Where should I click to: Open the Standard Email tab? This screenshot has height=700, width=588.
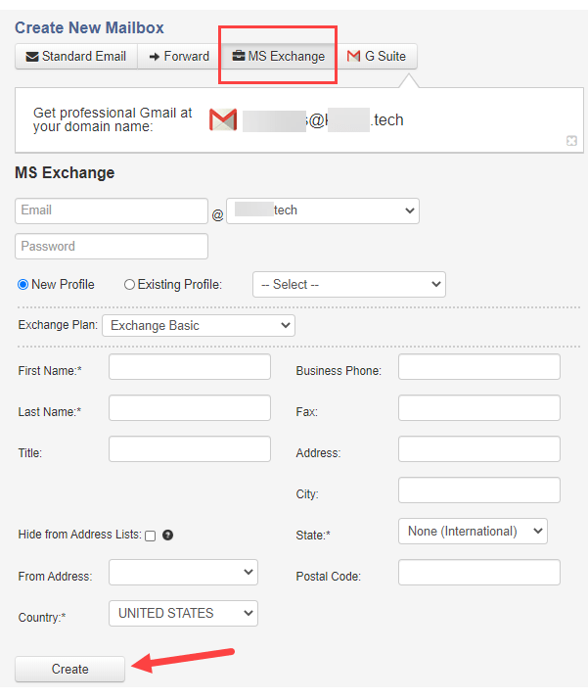click(x=76, y=56)
